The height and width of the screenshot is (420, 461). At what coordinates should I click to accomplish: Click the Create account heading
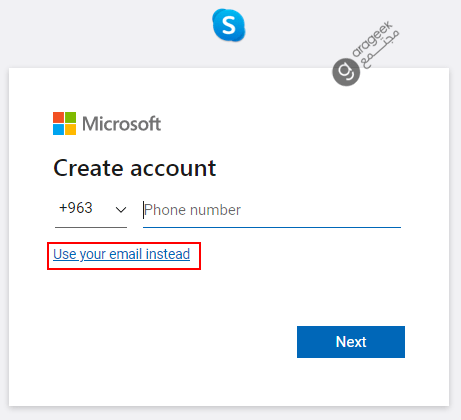[x=135, y=168]
